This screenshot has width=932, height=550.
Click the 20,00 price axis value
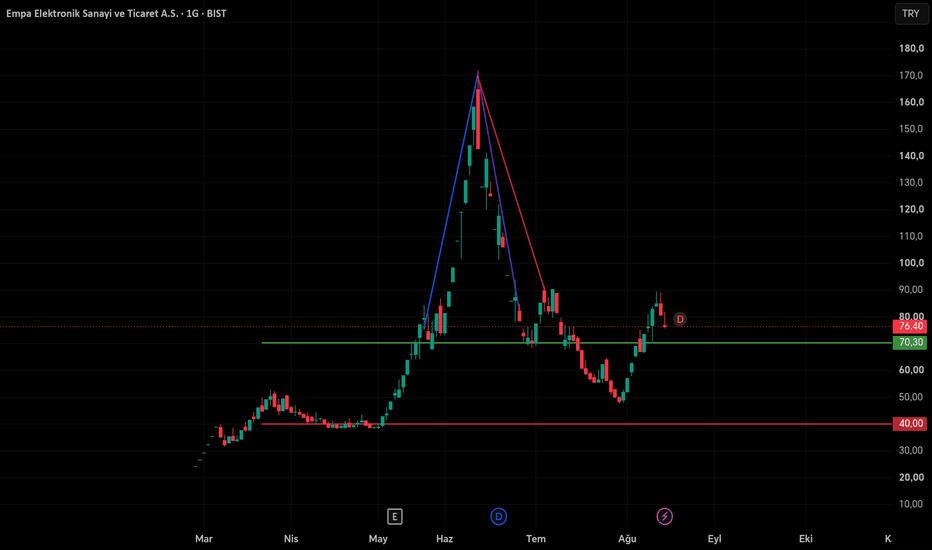coord(911,477)
